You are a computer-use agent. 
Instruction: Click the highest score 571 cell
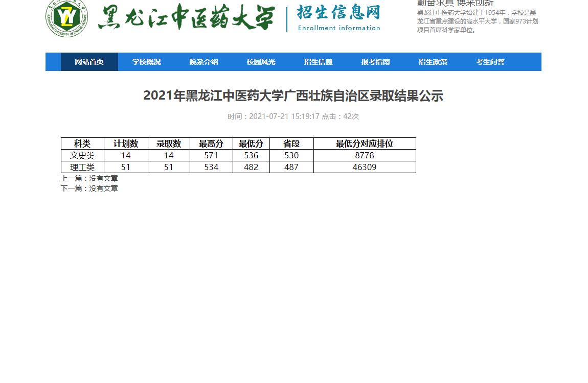point(212,155)
